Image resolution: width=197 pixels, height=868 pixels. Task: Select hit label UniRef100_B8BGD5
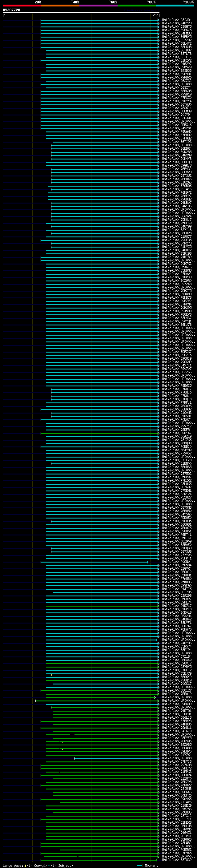point(177,91)
